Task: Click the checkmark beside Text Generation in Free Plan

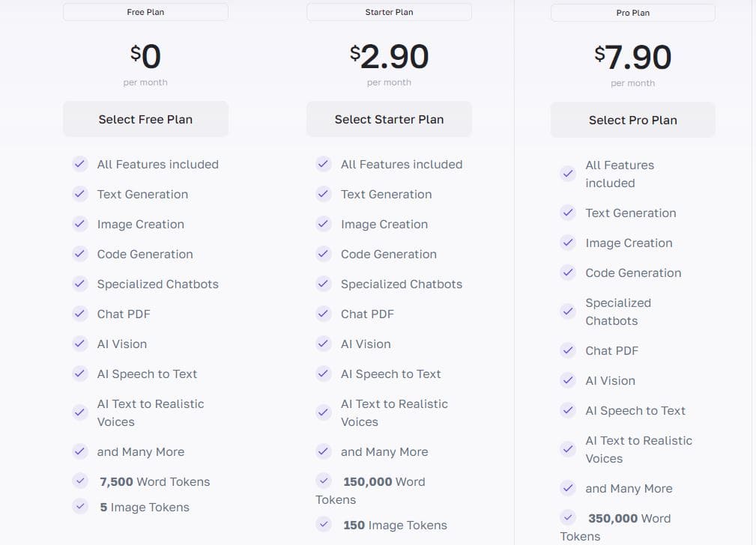Action: point(80,194)
